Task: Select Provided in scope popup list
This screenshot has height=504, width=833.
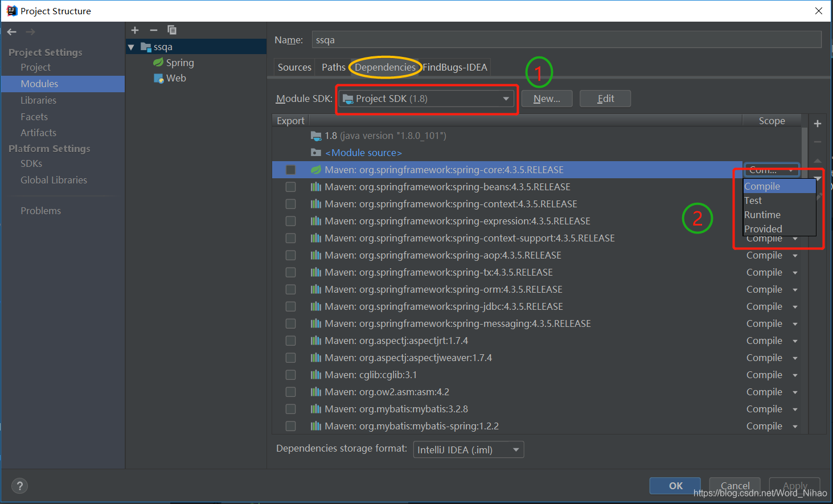Action: (x=779, y=229)
